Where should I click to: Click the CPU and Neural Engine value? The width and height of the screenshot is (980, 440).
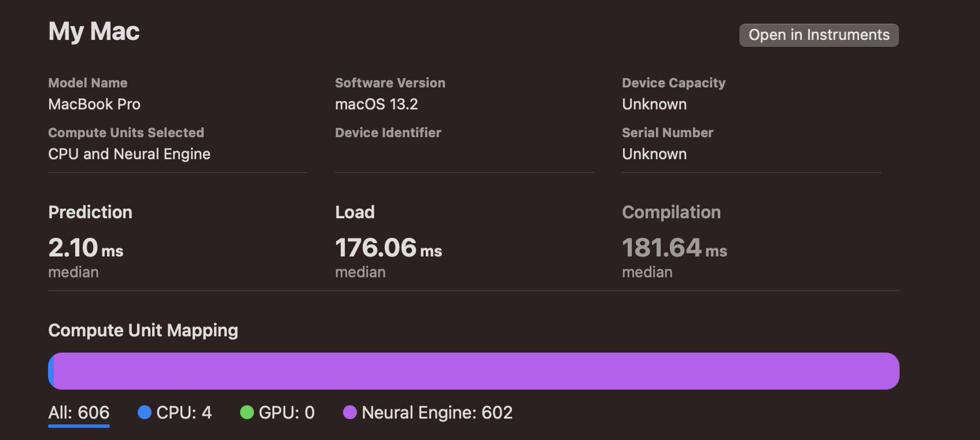129,154
